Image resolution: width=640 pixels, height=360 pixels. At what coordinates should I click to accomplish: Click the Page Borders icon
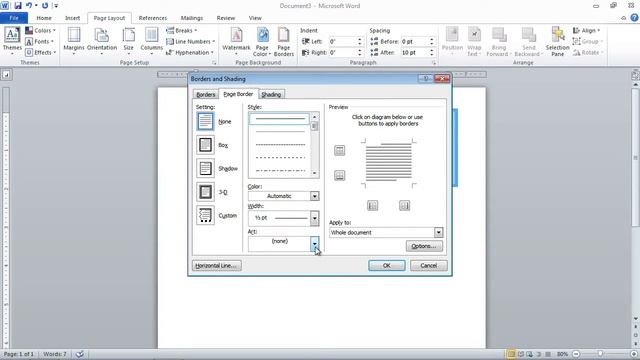click(x=284, y=41)
